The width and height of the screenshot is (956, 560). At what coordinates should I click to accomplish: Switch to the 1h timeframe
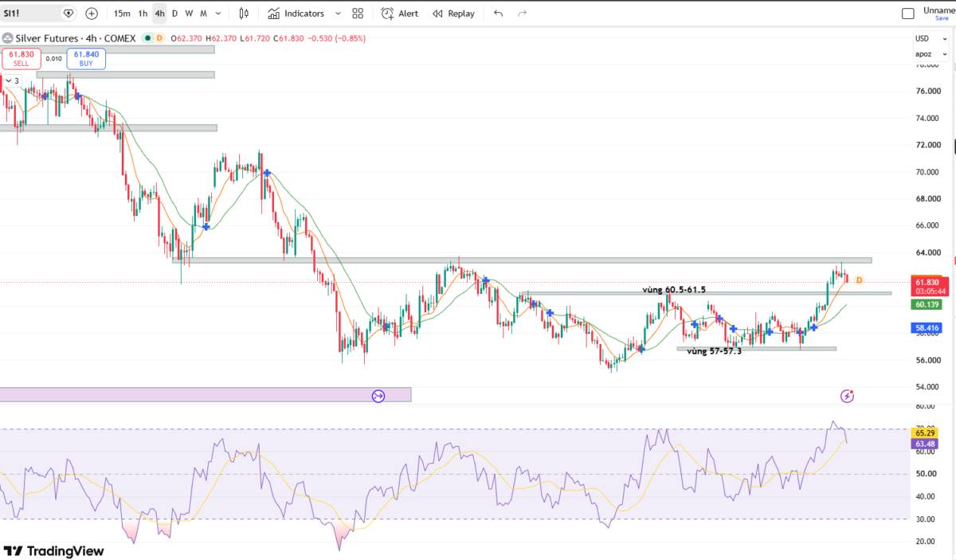[x=143, y=14]
